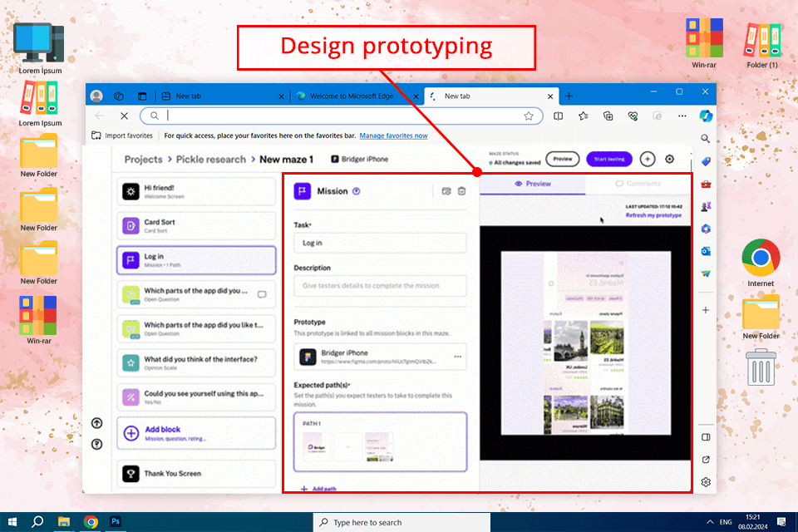Select What did you think of the interface block
The width and height of the screenshot is (798, 532).
coord(196,363)
